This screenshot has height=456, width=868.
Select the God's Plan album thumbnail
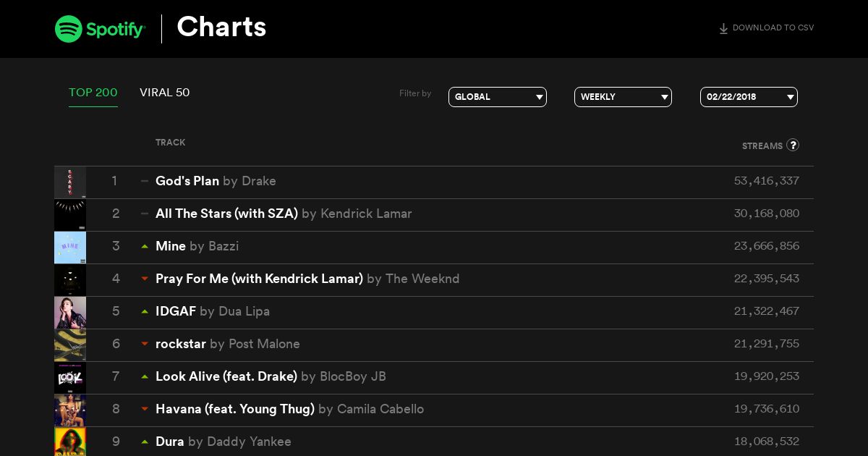[x=70, y=182]
